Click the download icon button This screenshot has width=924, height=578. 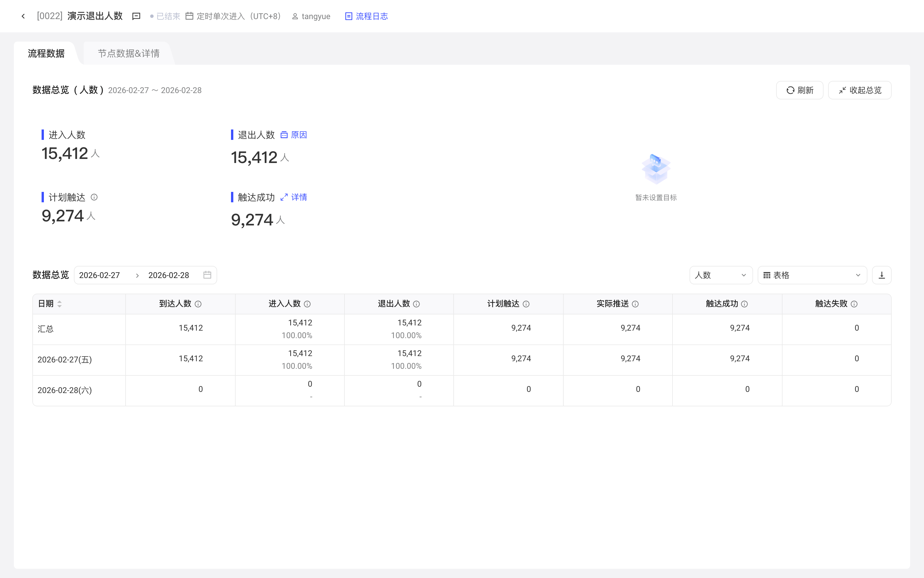pos(882,275)
